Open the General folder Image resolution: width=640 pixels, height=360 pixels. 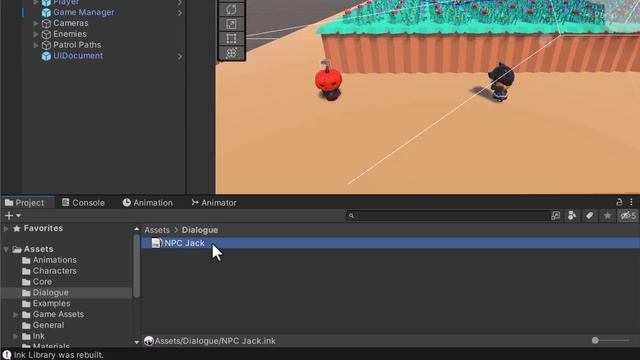click(x=48, y=325)
